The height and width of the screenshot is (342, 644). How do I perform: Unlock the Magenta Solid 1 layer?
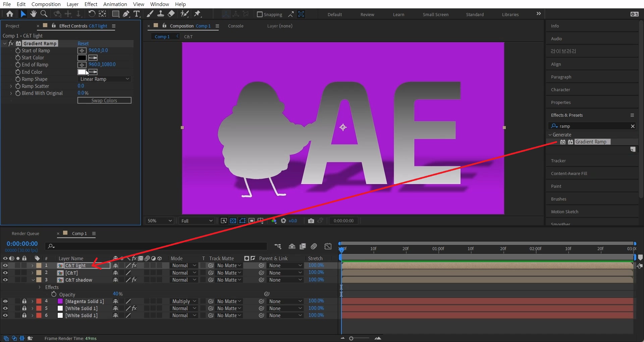tap(24, 301)
